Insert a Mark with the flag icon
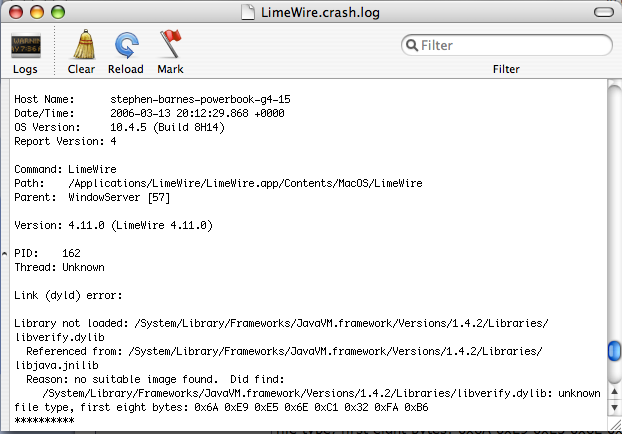 coord(171,44)
